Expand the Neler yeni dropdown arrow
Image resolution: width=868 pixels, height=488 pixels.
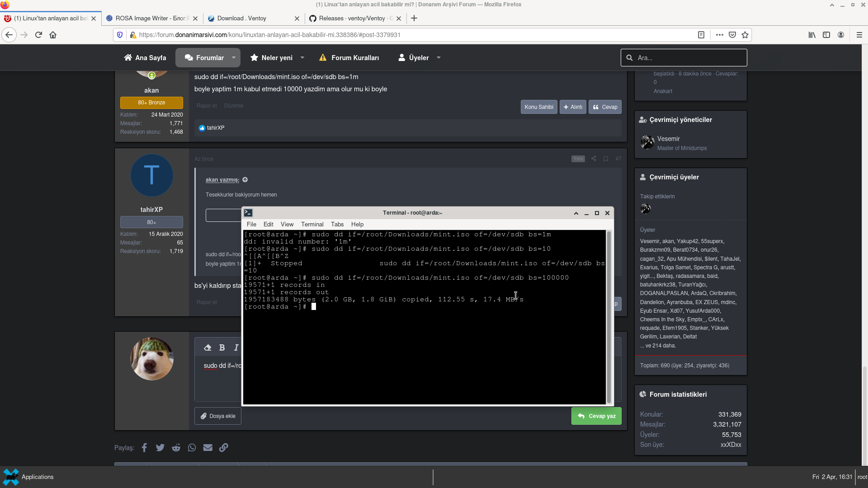pos(302,57)
